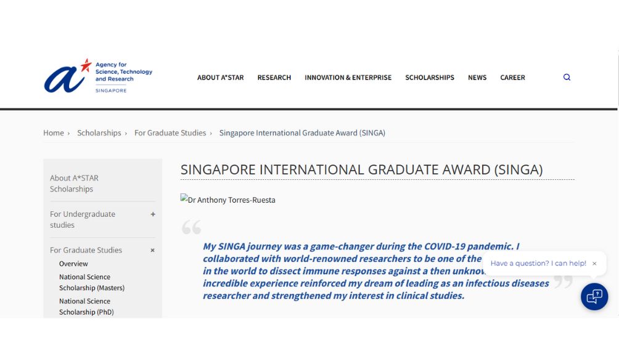
Task: Click 'Have a question? I can help!' text
Action: click(x=538, y=264)
